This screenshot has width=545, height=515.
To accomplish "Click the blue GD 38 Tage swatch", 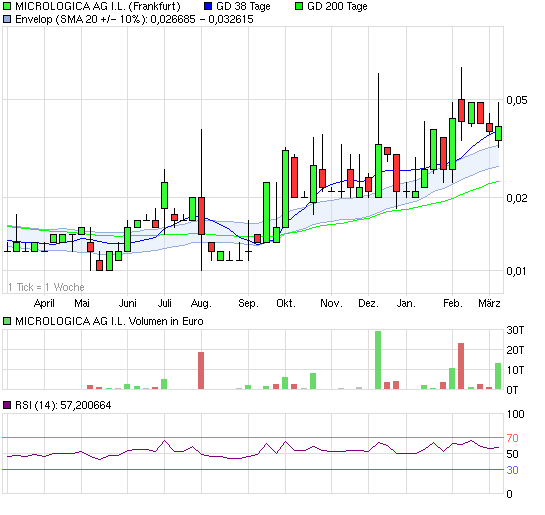I will coord(208,6).
